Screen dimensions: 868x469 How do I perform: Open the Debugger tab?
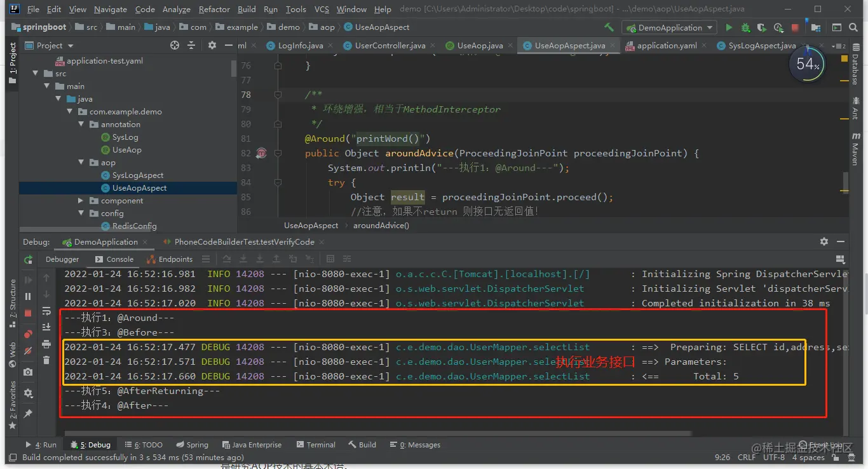(62, 259)
